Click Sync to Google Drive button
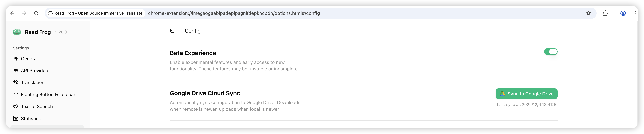The image size is (644, 134). (x=526, y=94)
